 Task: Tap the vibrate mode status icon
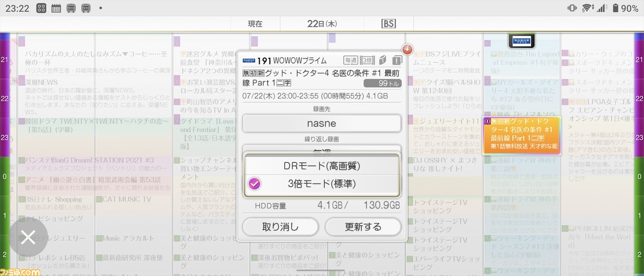pos(572,8)
